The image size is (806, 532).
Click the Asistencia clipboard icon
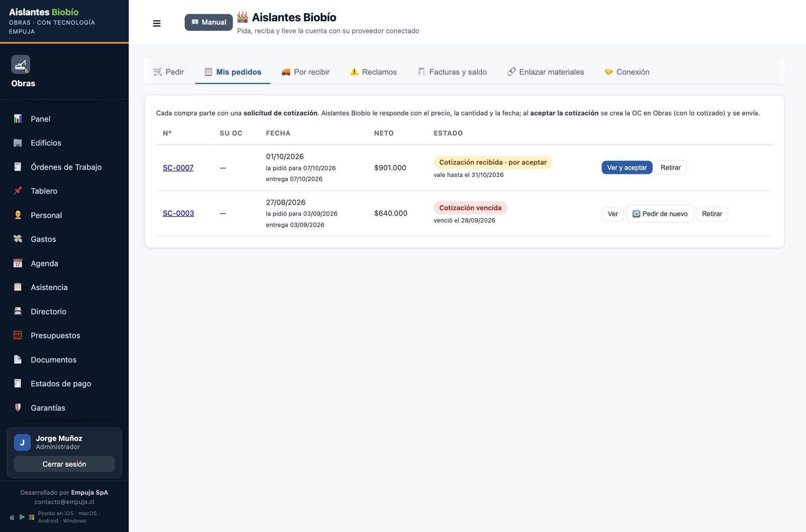[18, 287]
